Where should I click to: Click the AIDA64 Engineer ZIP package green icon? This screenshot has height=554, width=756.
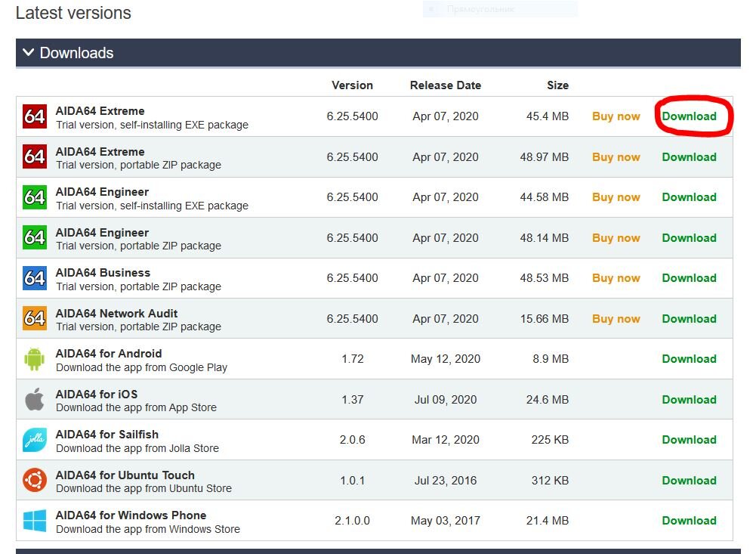pos(35,237)
